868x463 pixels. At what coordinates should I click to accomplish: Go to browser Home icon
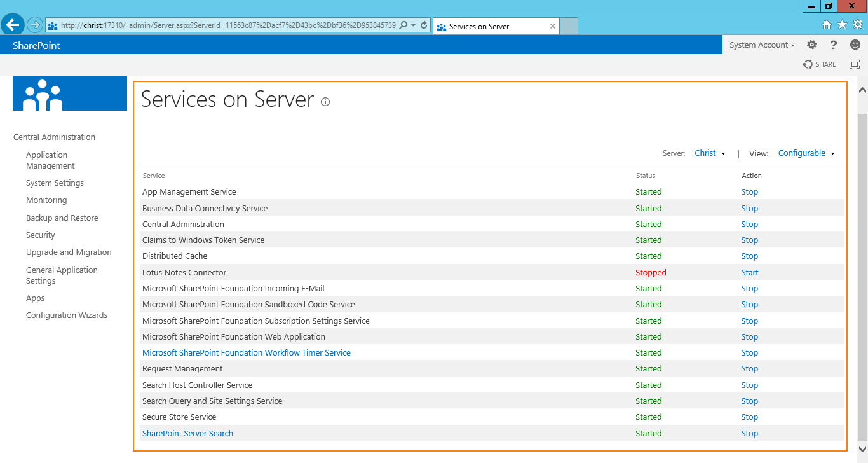tap(827, 25)
